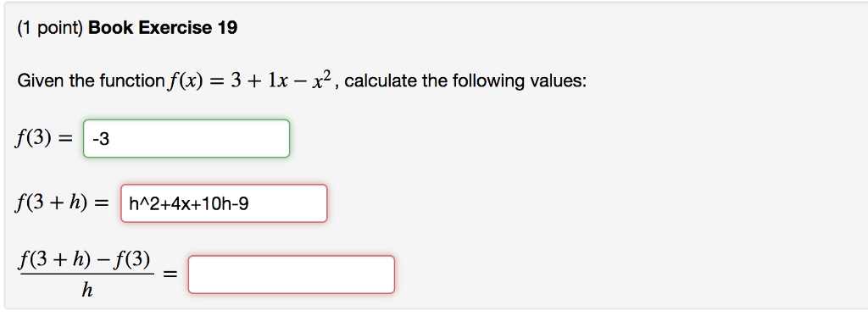Click the numerator f(3 + h) − f(3)
Screen dimensions: 868x316
click(x=86, y=260)
